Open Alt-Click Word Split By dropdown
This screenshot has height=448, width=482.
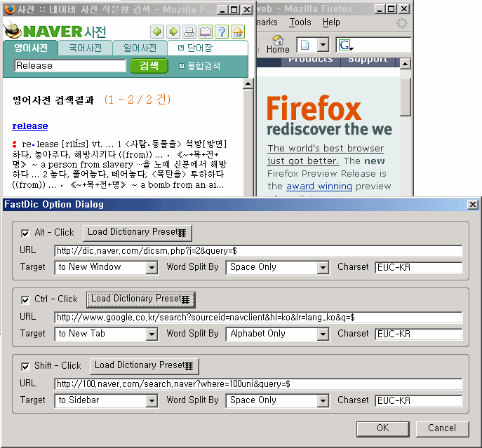[x=278, y=267]
